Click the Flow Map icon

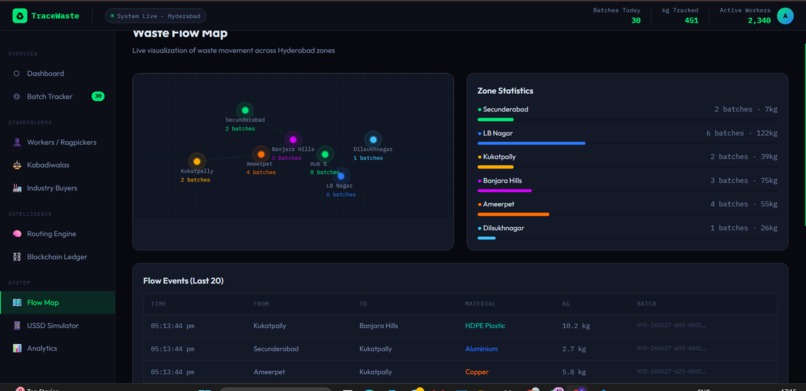point(16,303)
